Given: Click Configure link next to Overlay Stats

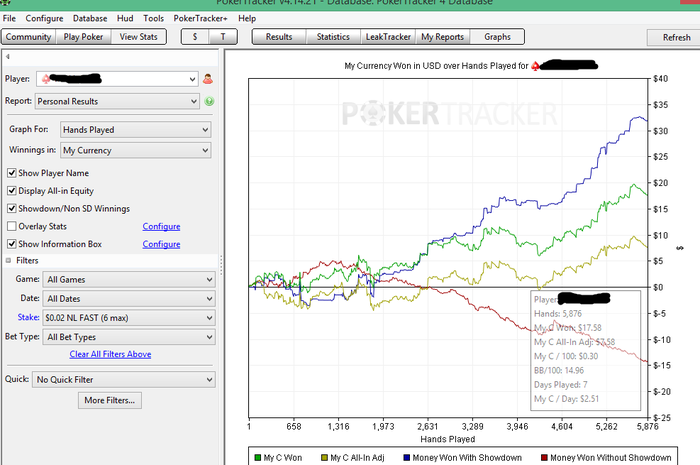Looking at the screenshot, I should tap(161, 227).
